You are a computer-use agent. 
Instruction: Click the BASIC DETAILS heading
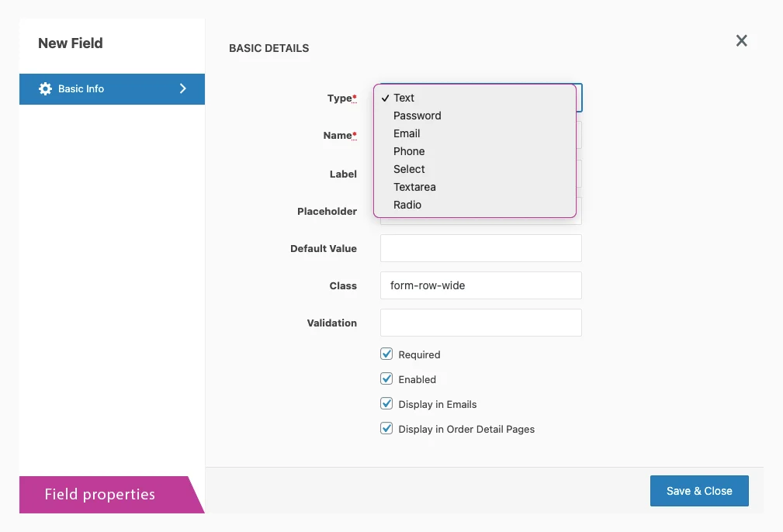click(x=269, y=48)
